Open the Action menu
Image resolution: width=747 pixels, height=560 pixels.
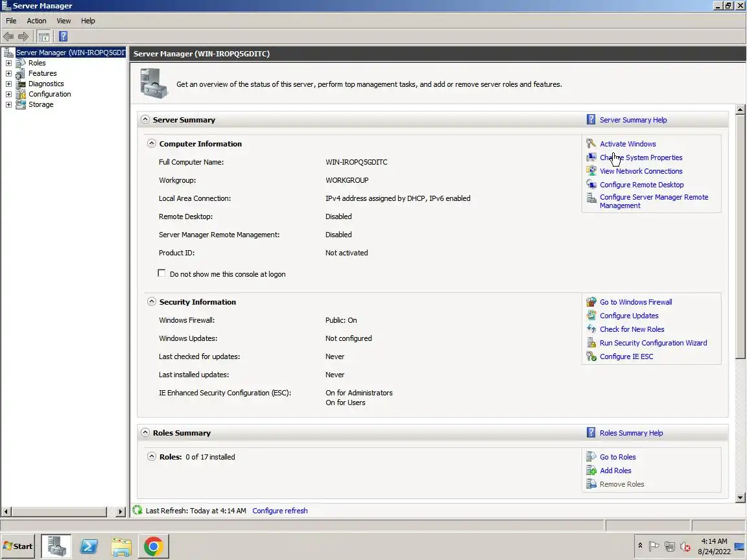(x=36, y=21)
